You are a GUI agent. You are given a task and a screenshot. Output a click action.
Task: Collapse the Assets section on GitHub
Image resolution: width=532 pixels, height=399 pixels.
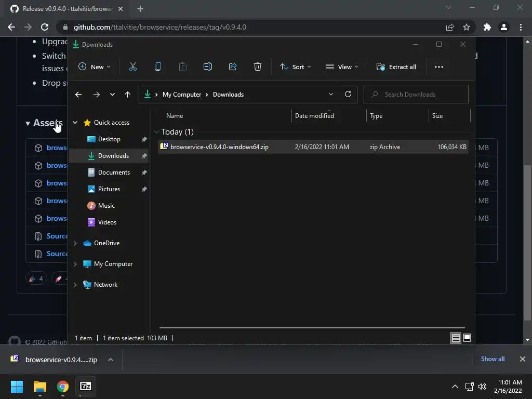point(44,123)
